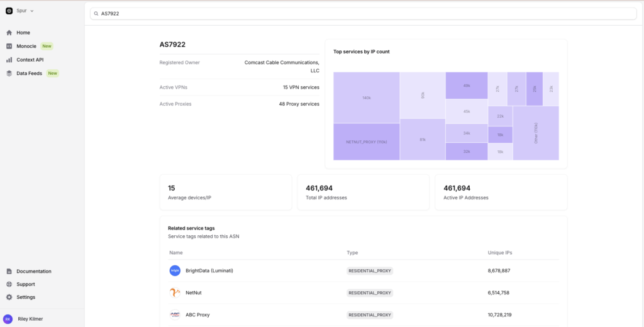Click the search magnifier icon
The width and height of the screenshot is (644, 327).
click(x=96, y=13)
